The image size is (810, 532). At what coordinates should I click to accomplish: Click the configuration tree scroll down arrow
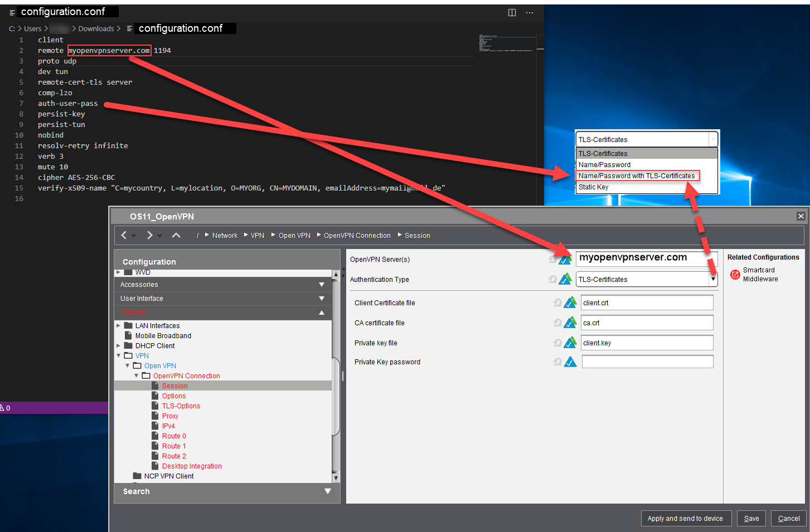(x=336, y=477)
